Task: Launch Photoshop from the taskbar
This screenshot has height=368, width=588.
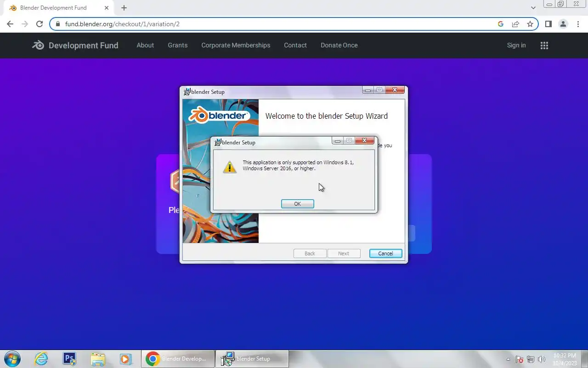Action: point(69,359)
